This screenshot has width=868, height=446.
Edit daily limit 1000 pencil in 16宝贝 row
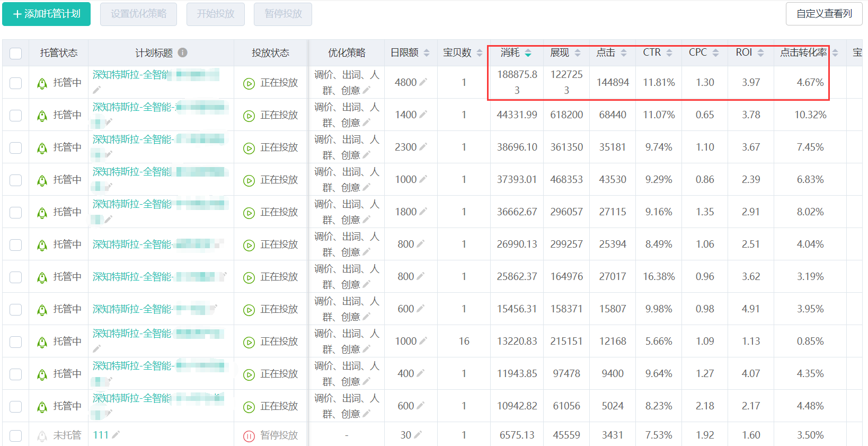[423, 340]
